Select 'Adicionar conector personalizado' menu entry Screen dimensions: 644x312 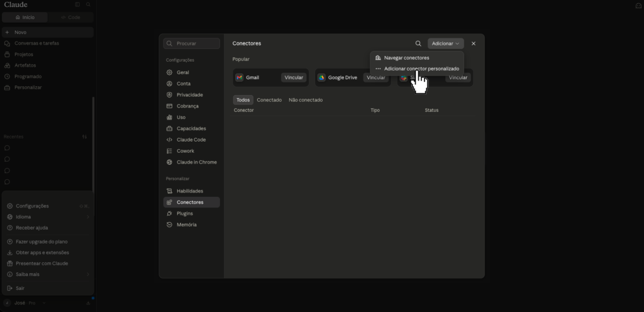(x=417, y=69)
